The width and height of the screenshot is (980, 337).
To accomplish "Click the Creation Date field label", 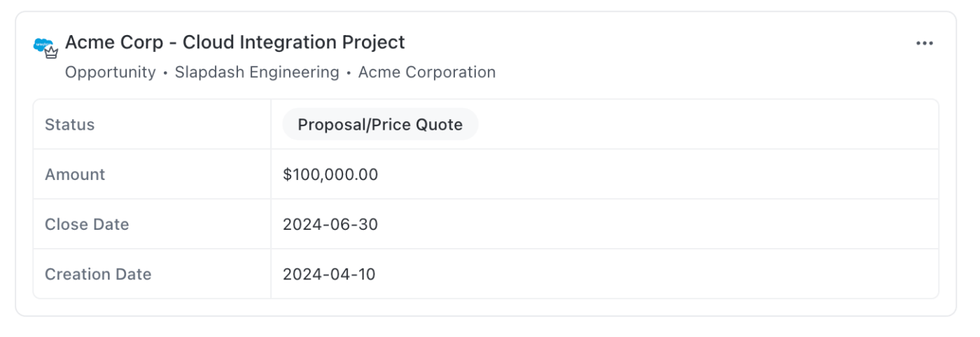I will 98,274.
